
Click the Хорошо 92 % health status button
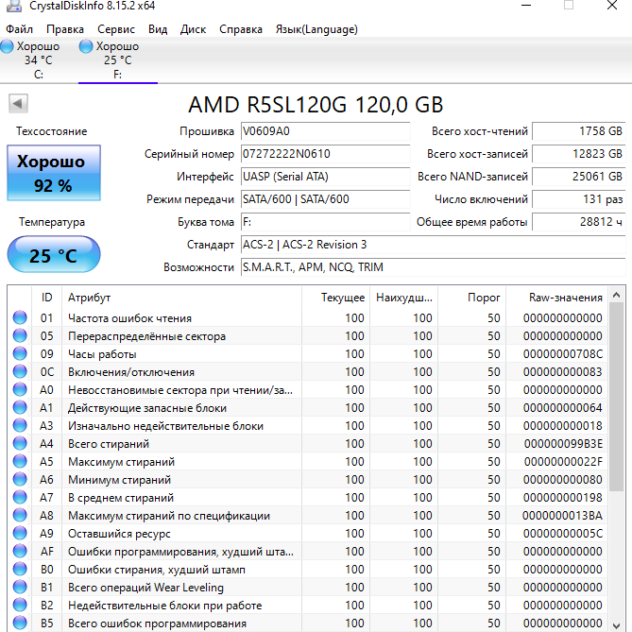pos(54,173)
